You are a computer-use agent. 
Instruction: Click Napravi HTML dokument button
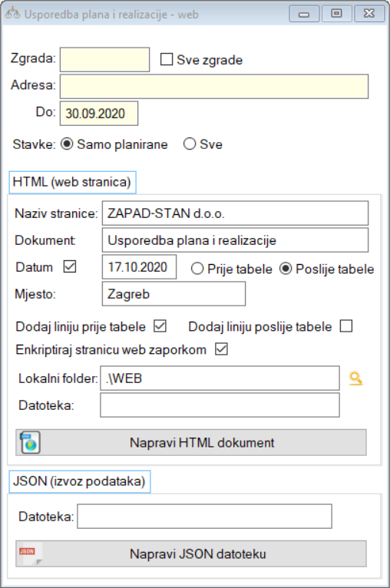coord(191,442)
